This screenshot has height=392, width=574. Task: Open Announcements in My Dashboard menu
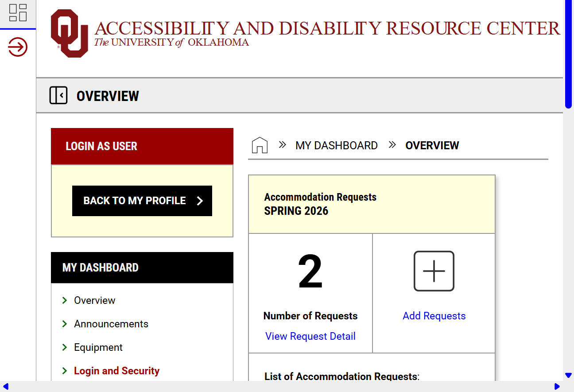[x=111, y=324]
